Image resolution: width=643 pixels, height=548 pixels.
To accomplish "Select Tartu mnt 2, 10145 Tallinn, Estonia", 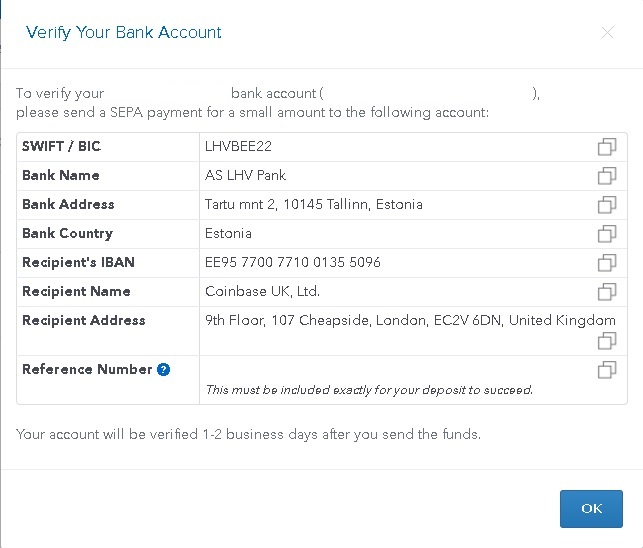I will [314, 204].
